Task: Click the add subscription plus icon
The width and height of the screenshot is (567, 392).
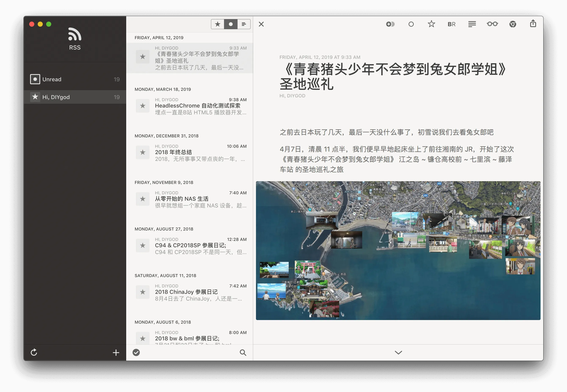Action: click(x=116, y=353)
